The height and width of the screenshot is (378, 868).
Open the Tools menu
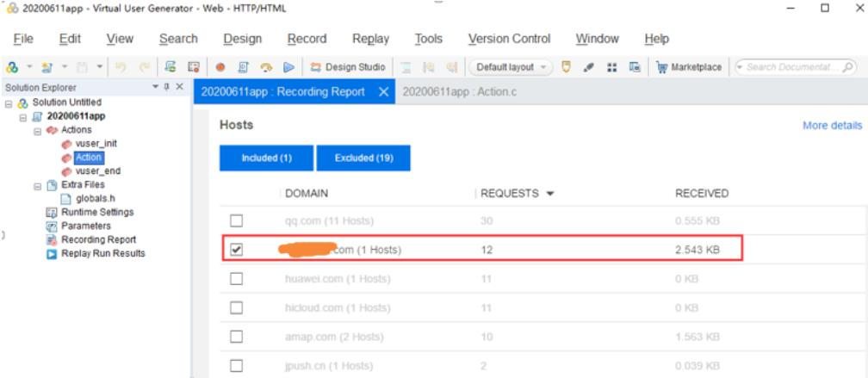pos(429,39)
